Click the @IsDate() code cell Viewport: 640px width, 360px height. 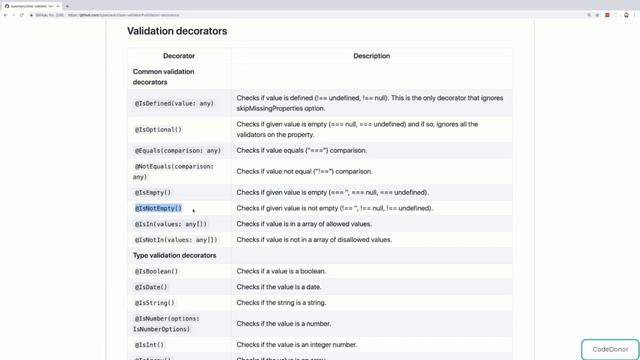[151, 287]
